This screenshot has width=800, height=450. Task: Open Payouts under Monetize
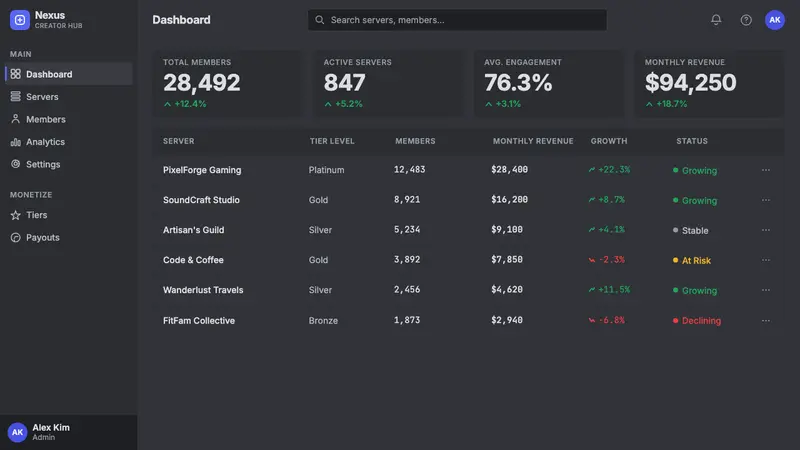point(69,237)
